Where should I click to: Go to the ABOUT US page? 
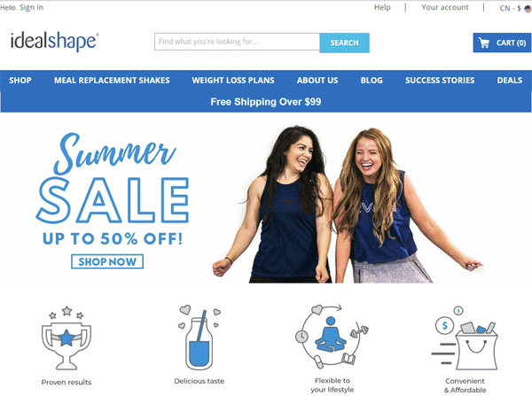click(317, 81)
